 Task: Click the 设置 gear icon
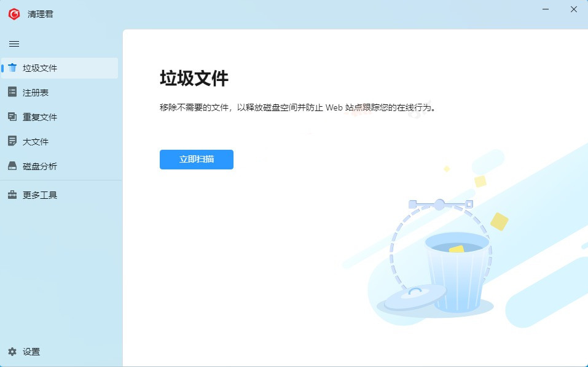coord(10,352)
